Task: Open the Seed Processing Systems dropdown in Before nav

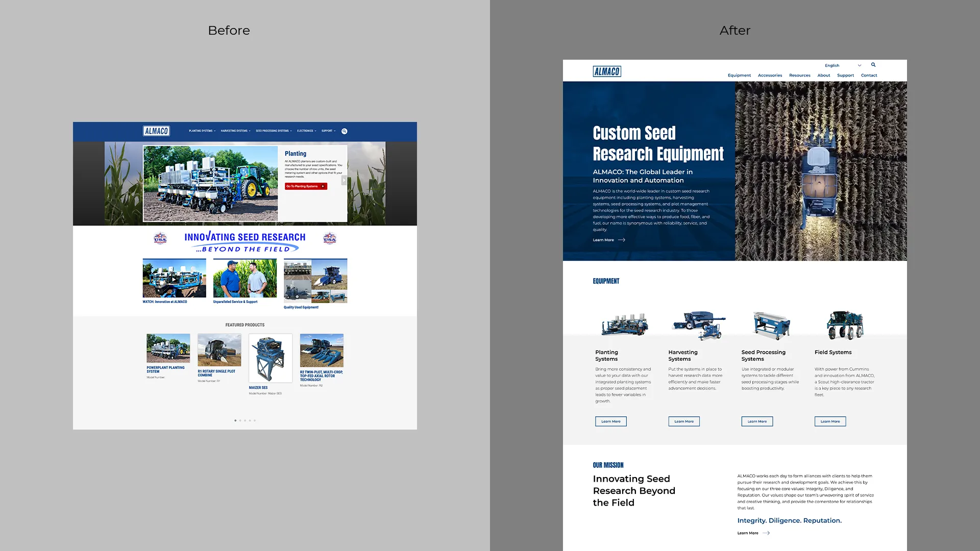Action: tap(274, 131)
